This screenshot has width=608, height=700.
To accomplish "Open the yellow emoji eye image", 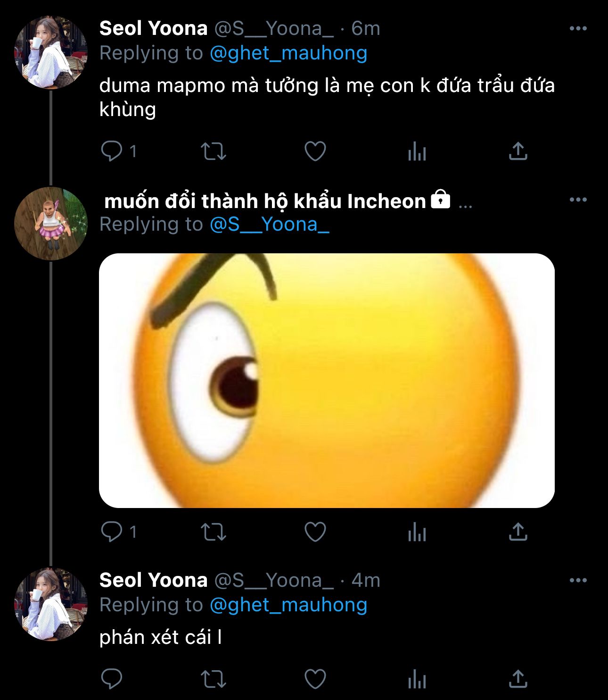I will pos(327,380).
